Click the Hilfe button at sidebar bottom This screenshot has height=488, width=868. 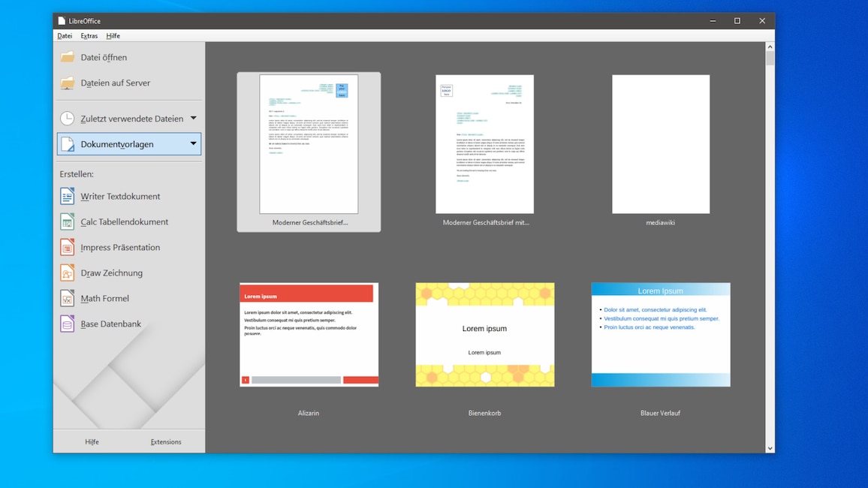(x=92, y=442)
